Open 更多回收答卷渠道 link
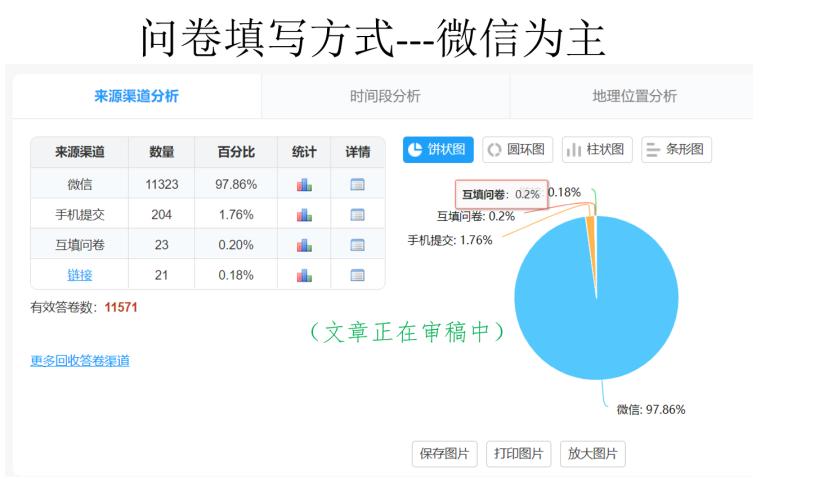Screen dimensions: 819x479 (x=80, y=361)
